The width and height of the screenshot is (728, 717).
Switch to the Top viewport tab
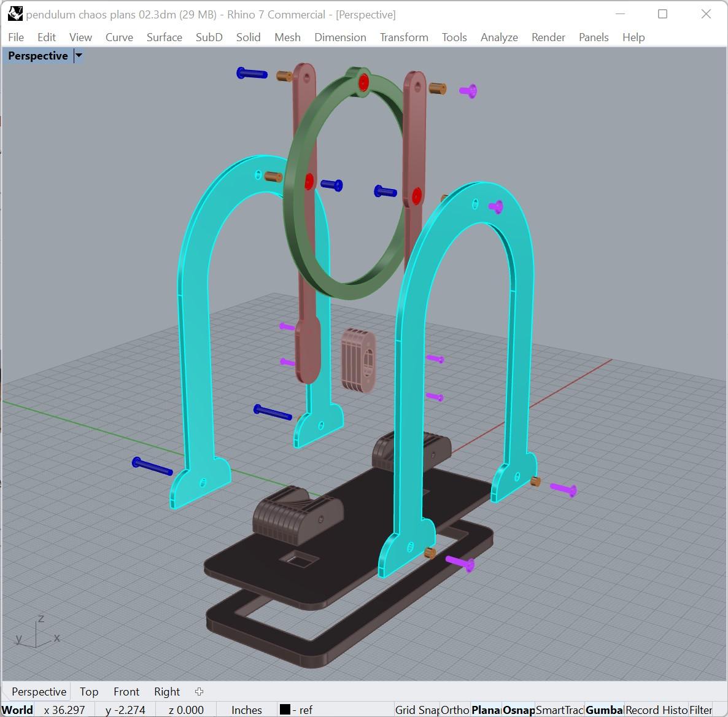click(88, 691)
